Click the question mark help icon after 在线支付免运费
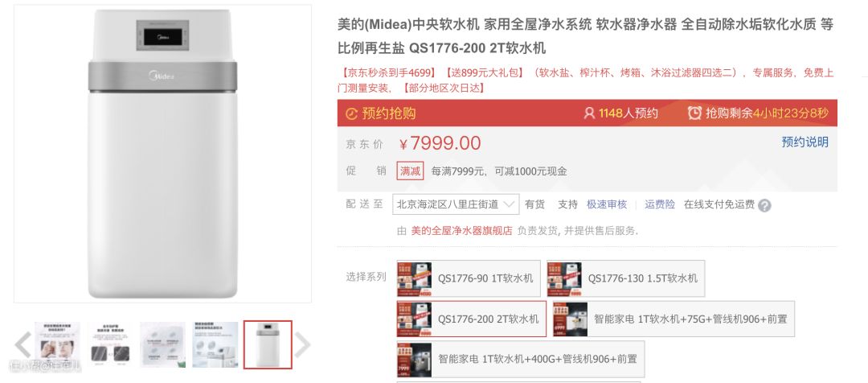 click(x=764, y=206)
